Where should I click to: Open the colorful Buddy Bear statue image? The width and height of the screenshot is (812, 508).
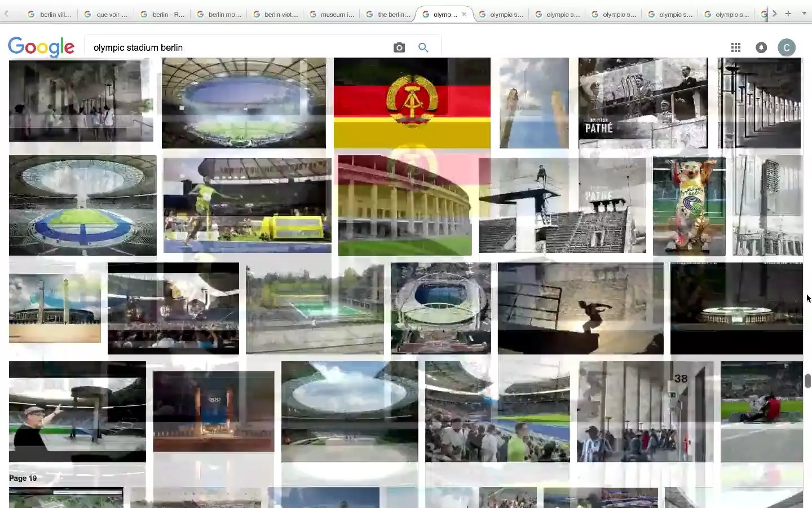click(x=689, y=206)
